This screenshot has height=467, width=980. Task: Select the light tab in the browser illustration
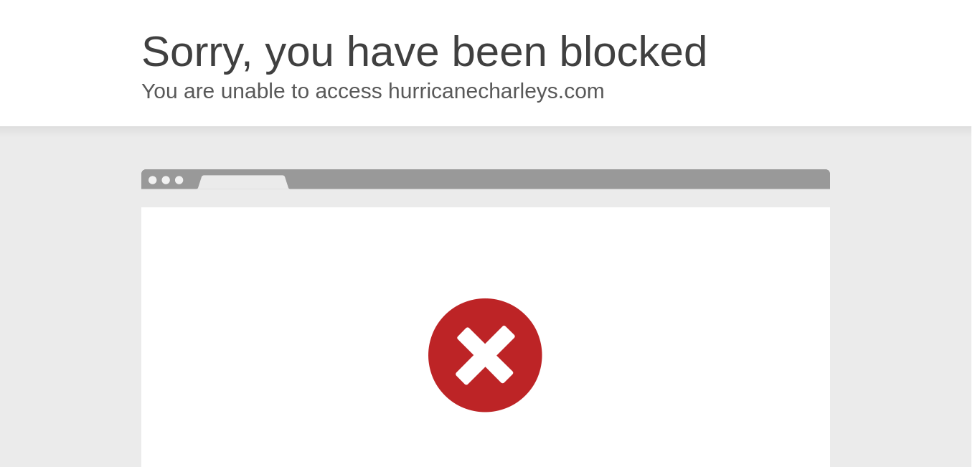(x=243, y=182)
